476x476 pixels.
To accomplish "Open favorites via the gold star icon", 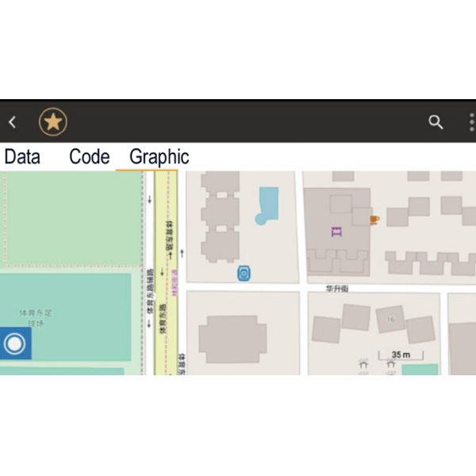I will pos(53,122).
